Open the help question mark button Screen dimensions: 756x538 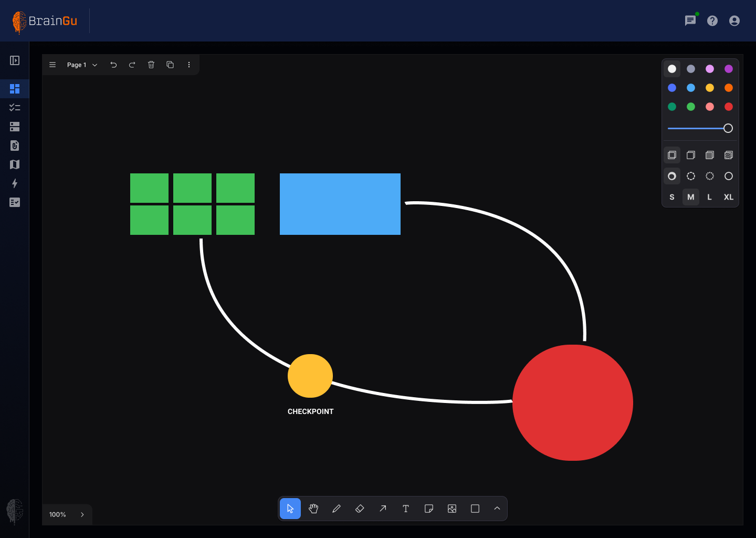pos(712,20)
